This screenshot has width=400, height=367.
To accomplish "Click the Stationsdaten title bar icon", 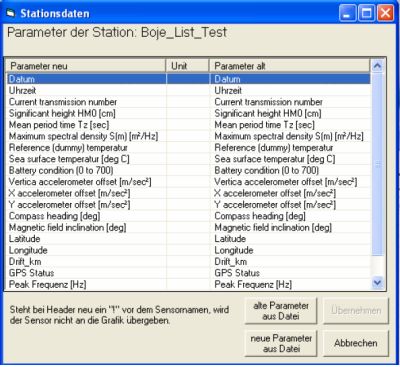I will click(11, 14).
